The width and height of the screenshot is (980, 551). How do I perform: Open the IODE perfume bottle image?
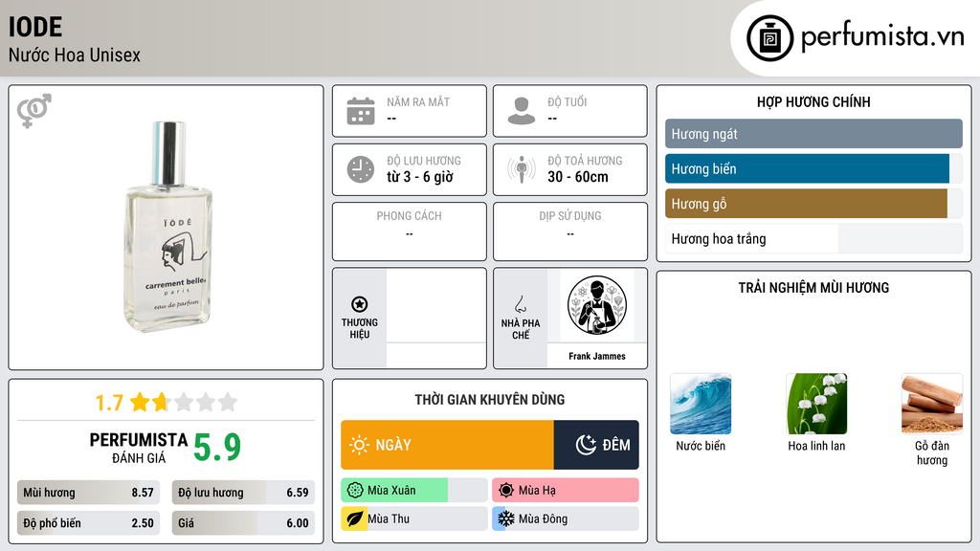(x=167, y=227)
